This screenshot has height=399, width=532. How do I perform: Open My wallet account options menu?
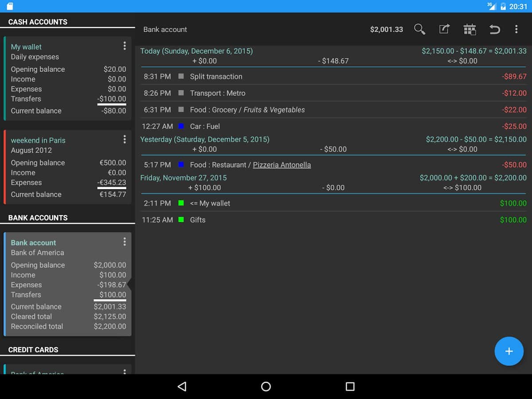(125, 46)
